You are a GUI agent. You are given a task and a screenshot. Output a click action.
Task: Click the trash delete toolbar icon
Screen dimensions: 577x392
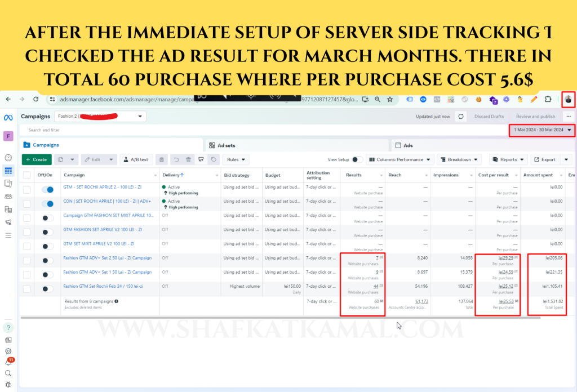click(x=188, y=159)
